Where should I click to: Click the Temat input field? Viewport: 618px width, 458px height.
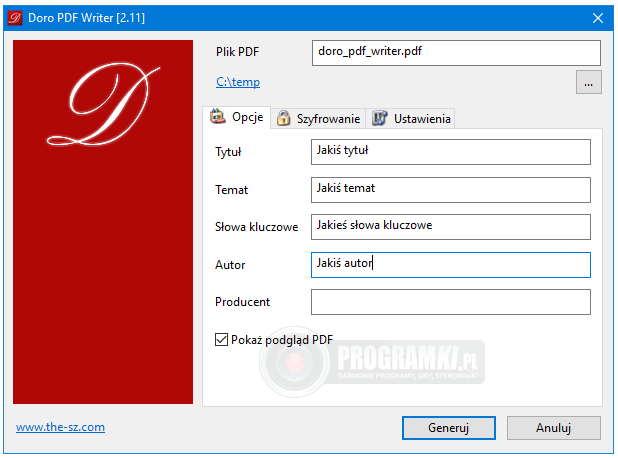[450, 190]
